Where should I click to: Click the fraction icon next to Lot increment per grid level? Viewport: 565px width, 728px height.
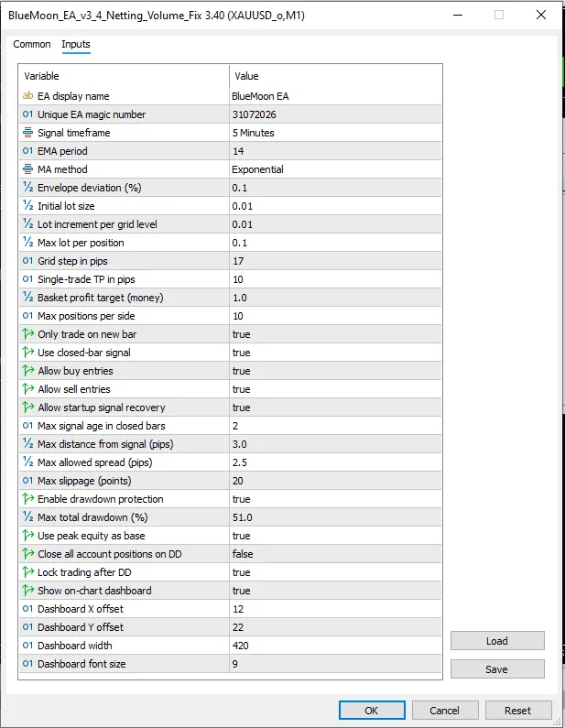(27, 223)
